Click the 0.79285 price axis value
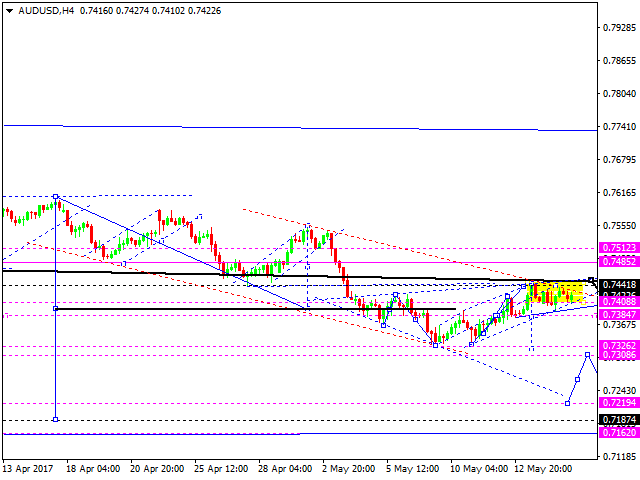 (619, 28)
